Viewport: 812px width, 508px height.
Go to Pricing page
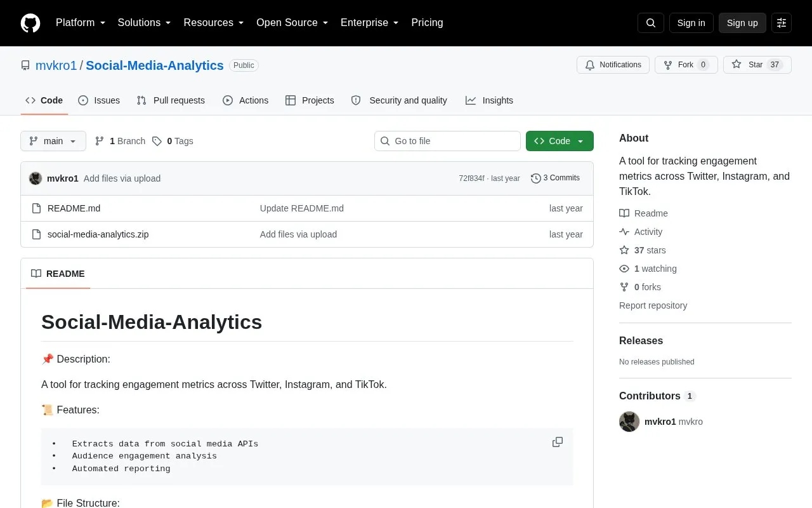(427, 23)
